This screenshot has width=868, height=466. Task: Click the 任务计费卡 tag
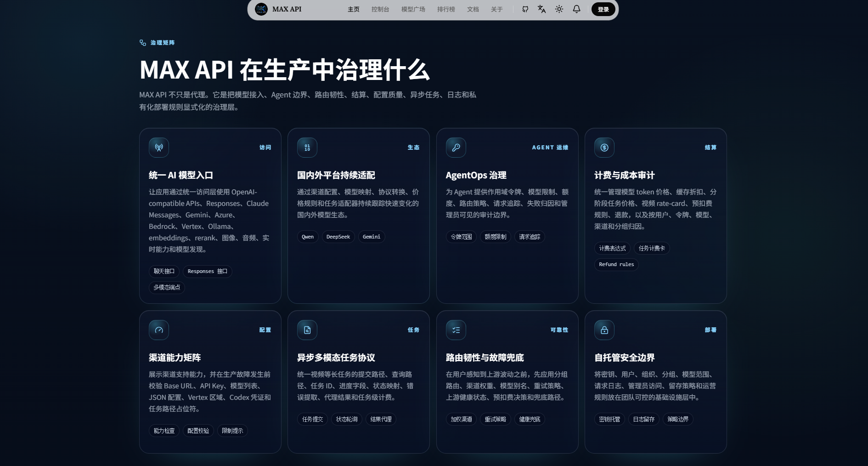[652, 249]
